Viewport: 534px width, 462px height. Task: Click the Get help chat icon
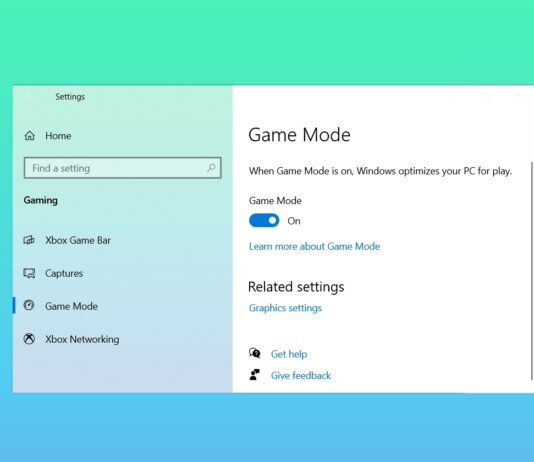pyautogui.click(x=255, y=353)
